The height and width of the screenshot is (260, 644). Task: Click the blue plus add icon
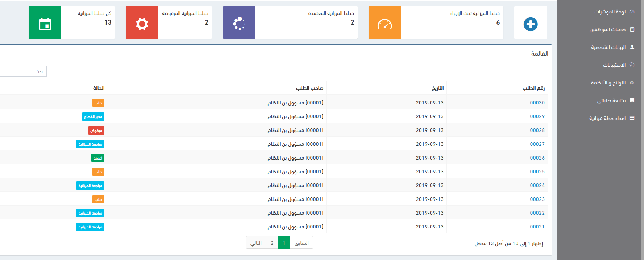click(x=530, y=24)
